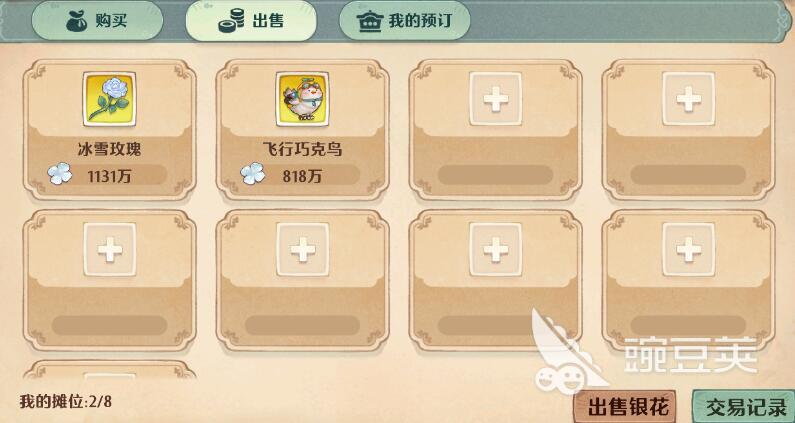Viewport: 795px width, 423px height.
Task: Open the Ice Snow Rose (冰雪玫瑰) item icon
Action: pos(110,99)
